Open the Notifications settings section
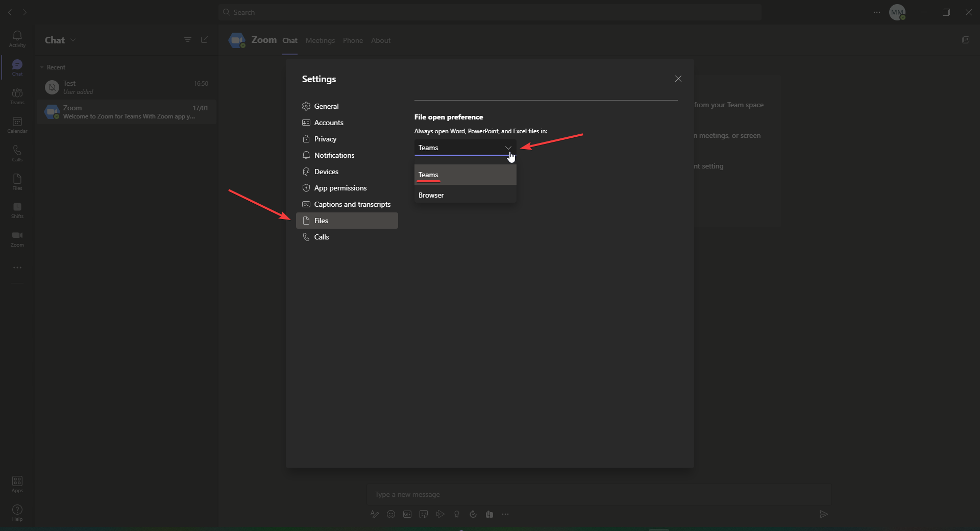The width and height of the screenshot is (980, 531). point(334,155)
